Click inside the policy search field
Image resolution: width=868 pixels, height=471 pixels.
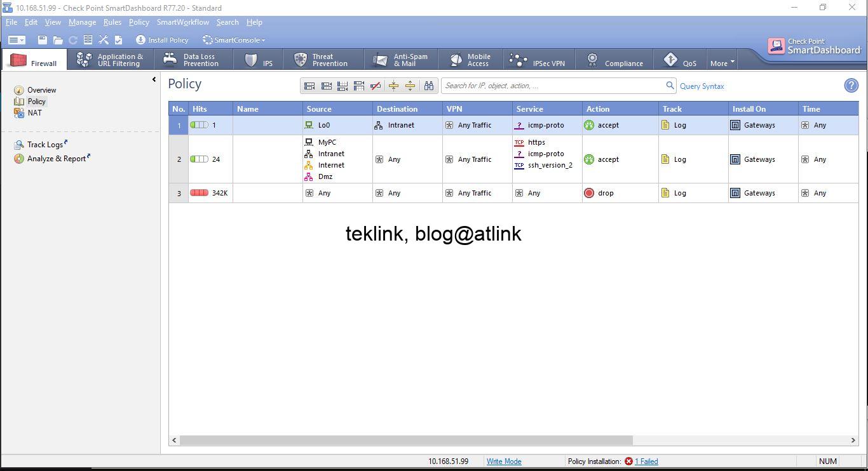click(553, 85)
